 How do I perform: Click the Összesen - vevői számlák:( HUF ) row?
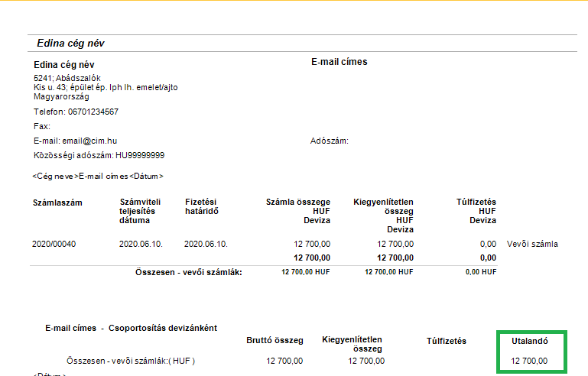pyautogui.click(x=131, y=361)
